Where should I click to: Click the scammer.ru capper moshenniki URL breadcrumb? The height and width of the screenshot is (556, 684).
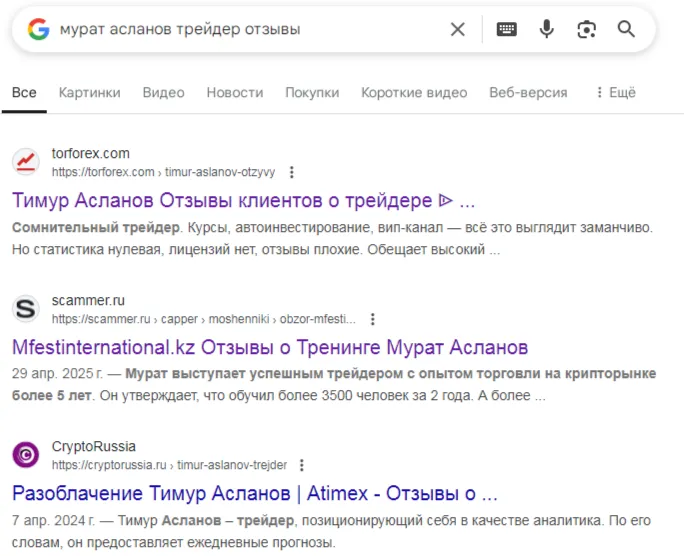click(x=204, y=319)
